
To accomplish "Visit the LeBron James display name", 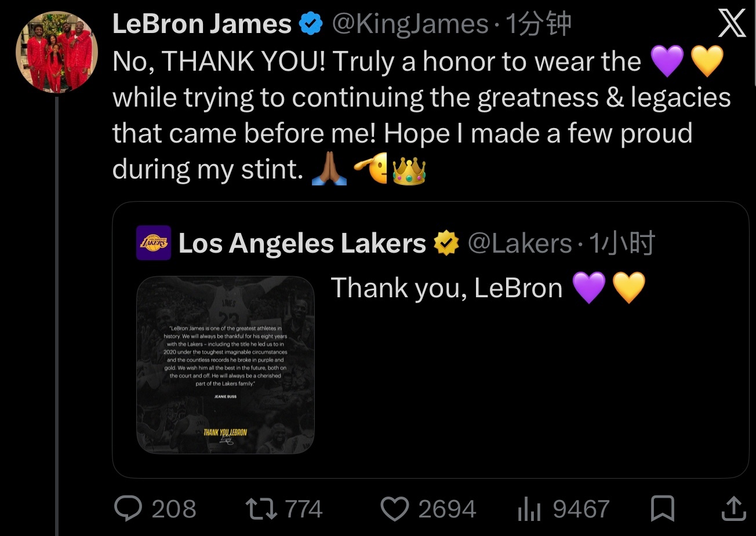I will (x=202, y=24).
